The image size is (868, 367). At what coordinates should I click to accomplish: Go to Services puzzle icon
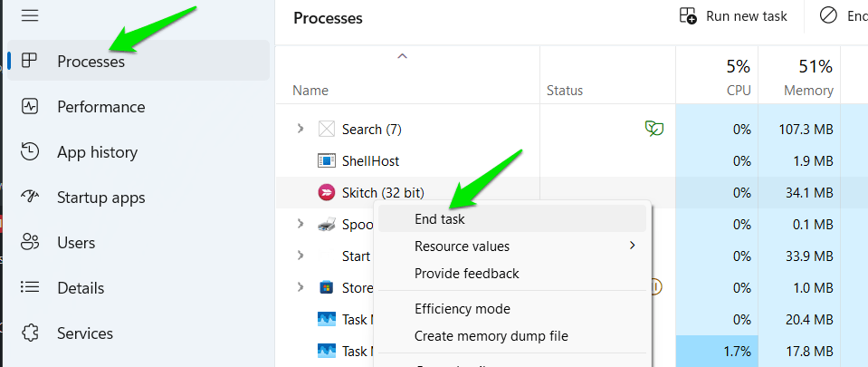(x=30, y=333)
